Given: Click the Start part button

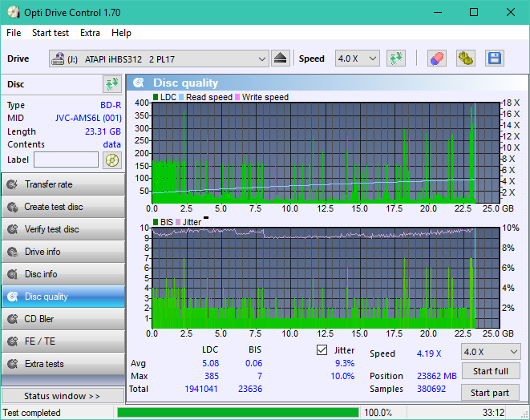Looking at the screenshot, I should click(490, 393).
